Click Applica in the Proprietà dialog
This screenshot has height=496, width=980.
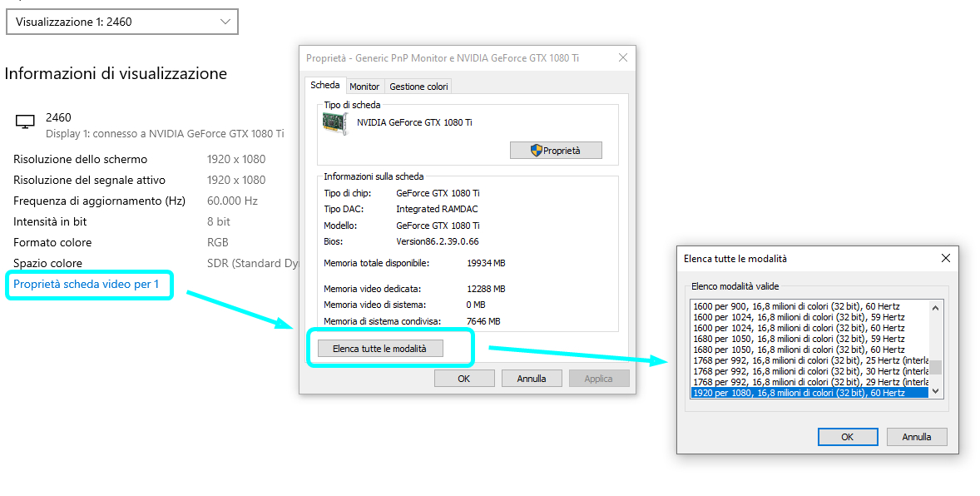pos(598,379)
